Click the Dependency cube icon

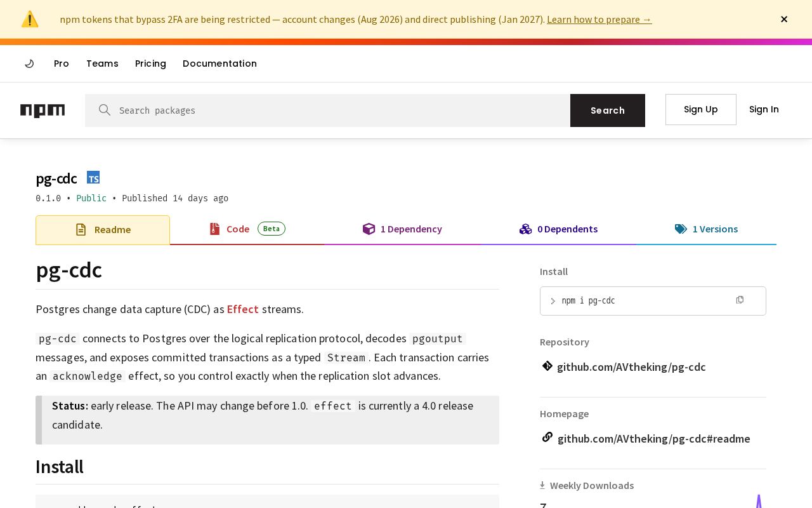pos(369,229)
